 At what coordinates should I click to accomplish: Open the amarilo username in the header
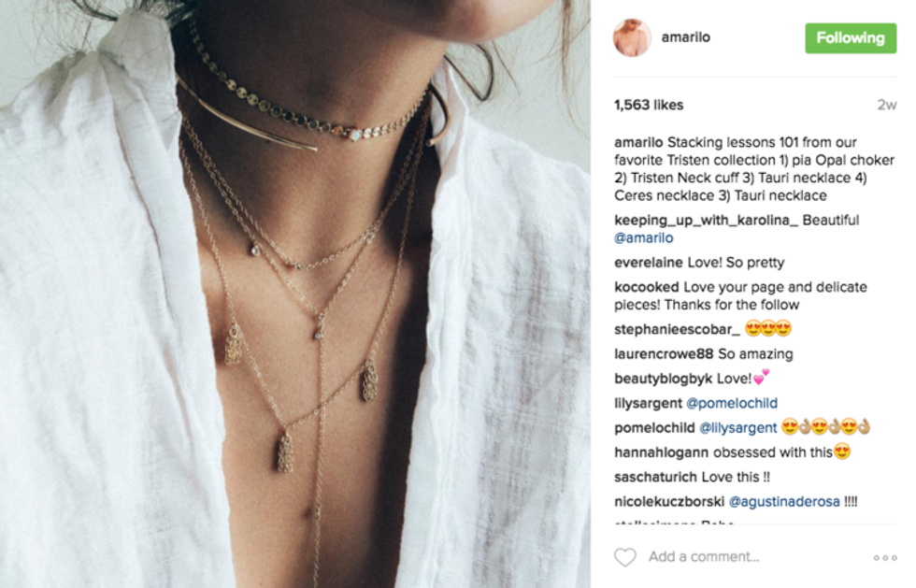click(x=685, y=37)
